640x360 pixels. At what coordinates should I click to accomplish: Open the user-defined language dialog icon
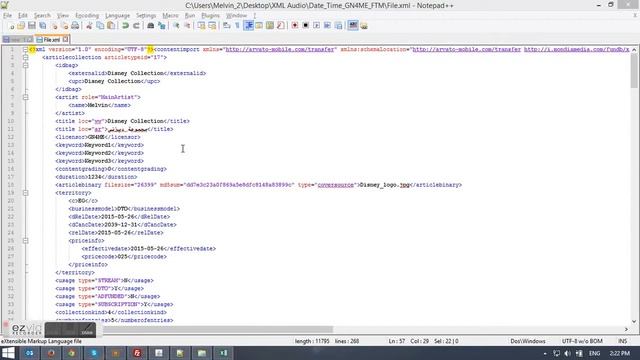point(259,26)
